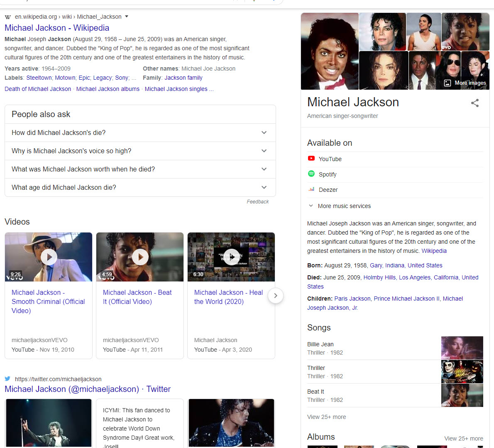494x448 pixels.
Task: Open the Paris Jackson link
Action: click(x=352, y=299)
